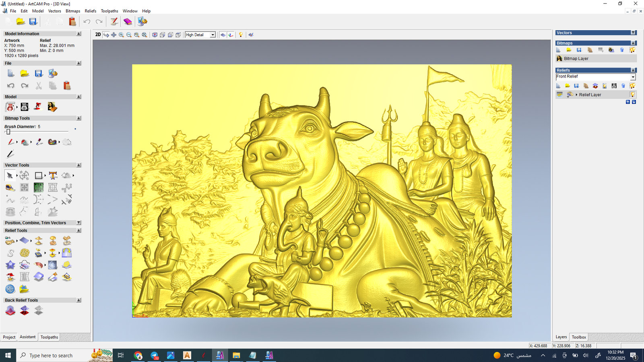
Task: Select the Create Text vector tool
Action: pyautogui.click(x=53, y=175)
